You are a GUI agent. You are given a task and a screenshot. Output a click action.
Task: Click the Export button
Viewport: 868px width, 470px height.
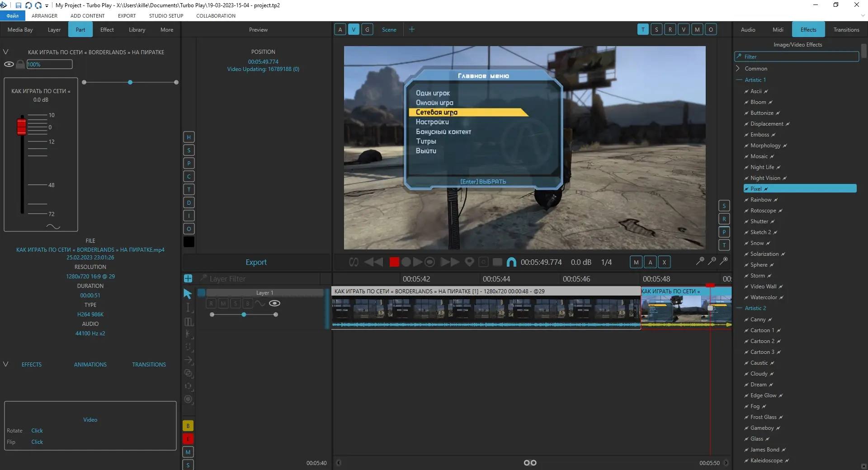point(256,262)
